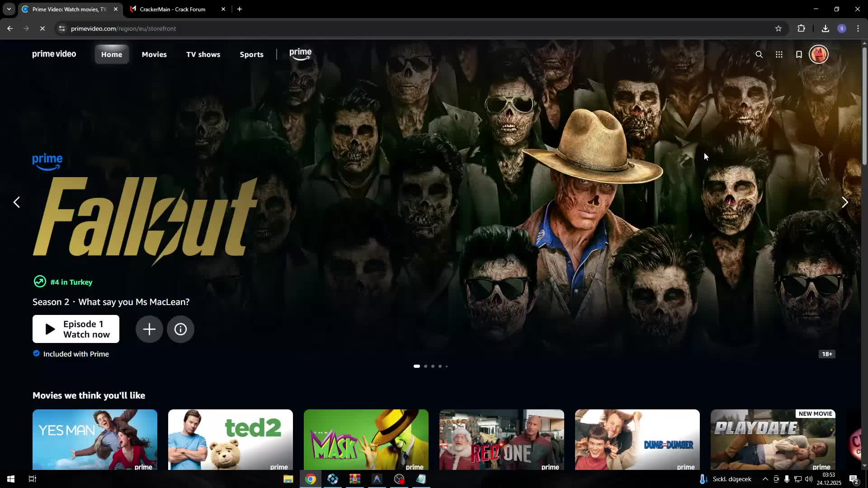
Task: Click the Prime smile logo in navigation
Action: (301, 54)
